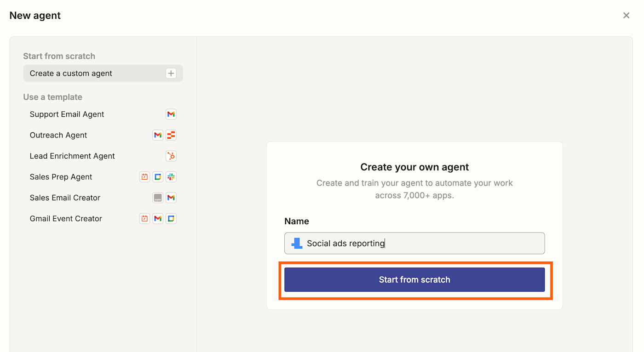Click the Slack icon on Sales Prep Agent row
This screenshot has height=352, width=644.
[x=171, y=177]
